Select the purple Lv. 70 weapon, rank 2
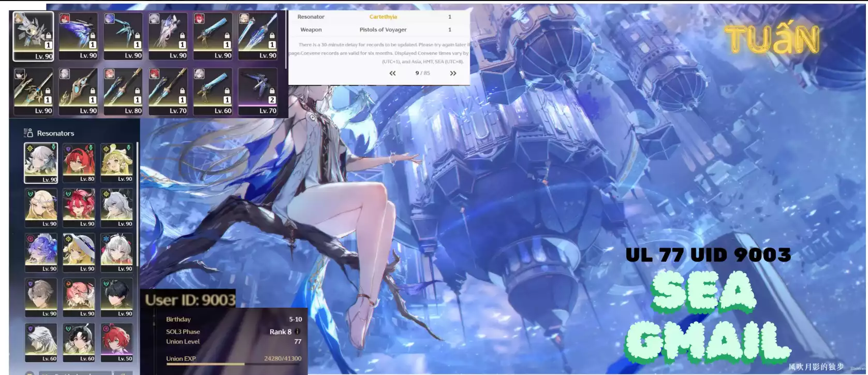The width and height of the screenshot is (868, 375). (x=258, y=92)
